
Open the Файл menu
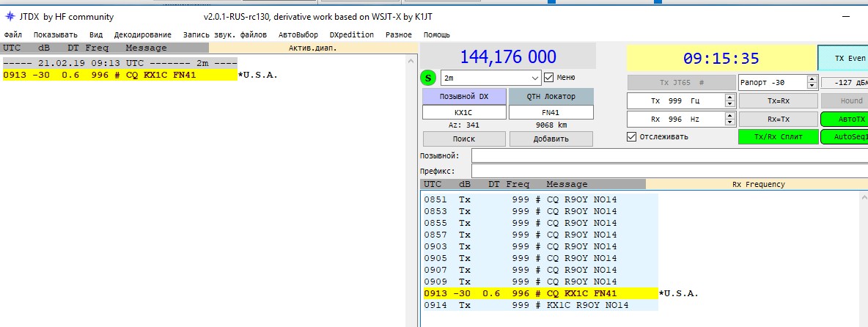pyautogui.click(x=12, y=34)
